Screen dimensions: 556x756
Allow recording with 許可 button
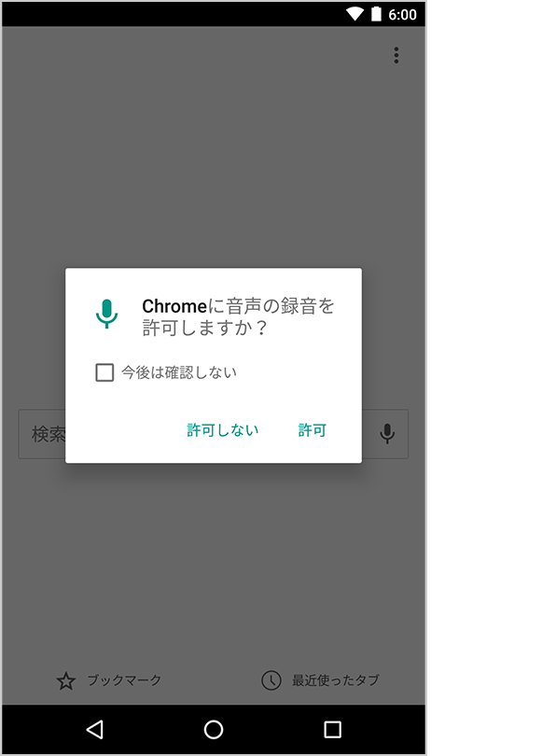(313, 429)
